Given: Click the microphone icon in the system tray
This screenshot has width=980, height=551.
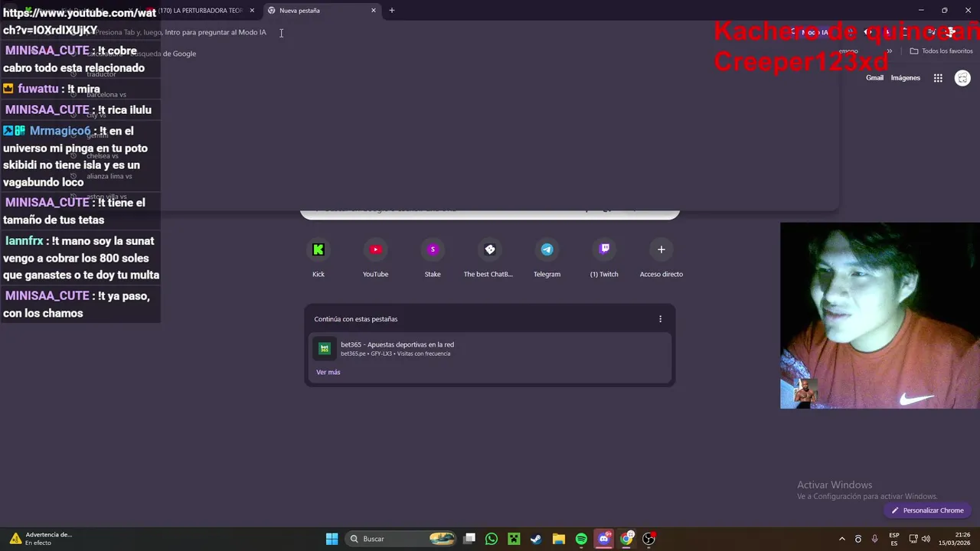Looking at the screenshot, I should 874,539.
